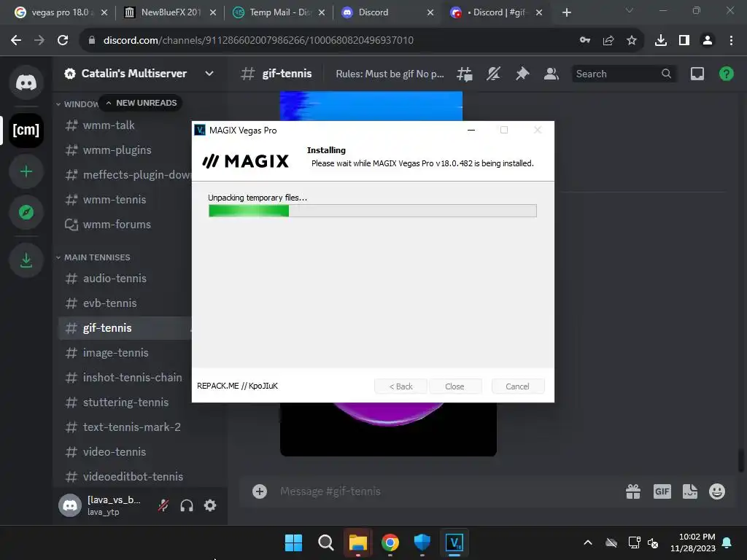Click message attachment plus button
Viewport: 747px width, 560px height.
click(x=260, y=491)
